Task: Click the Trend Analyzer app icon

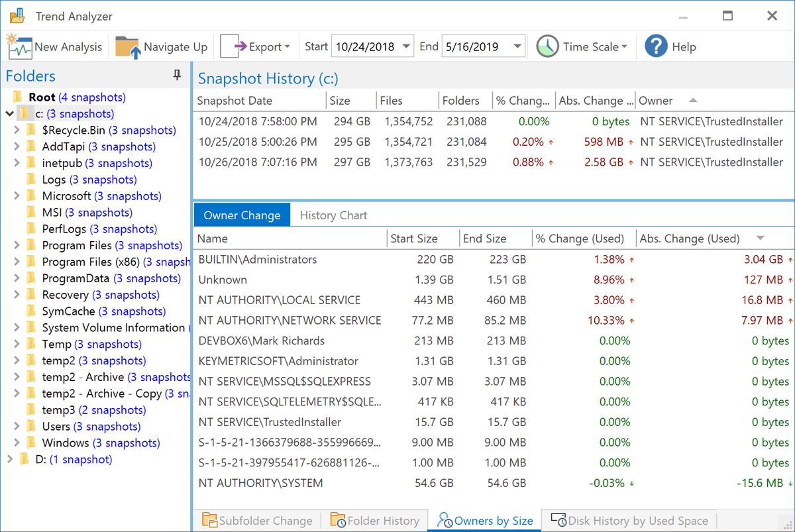Action: pos(18,16)
